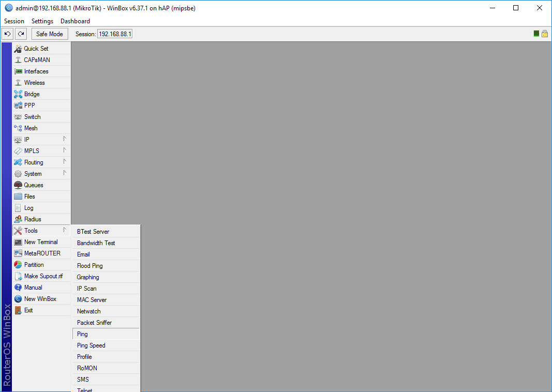Image resolution: width=552 pixels, height=392 pixels.
Task: Collapse the Tools submenu arrow
Action: (65, 230)
